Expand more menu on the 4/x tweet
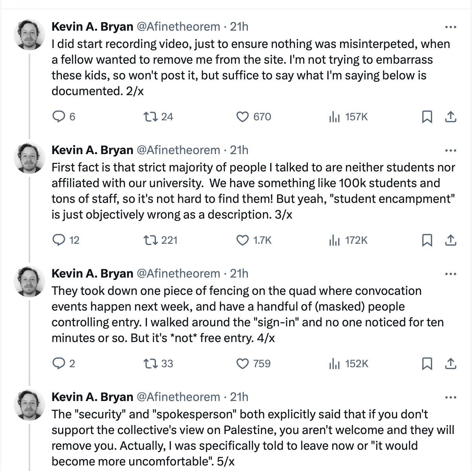476x471 pixels. point(450,274)
